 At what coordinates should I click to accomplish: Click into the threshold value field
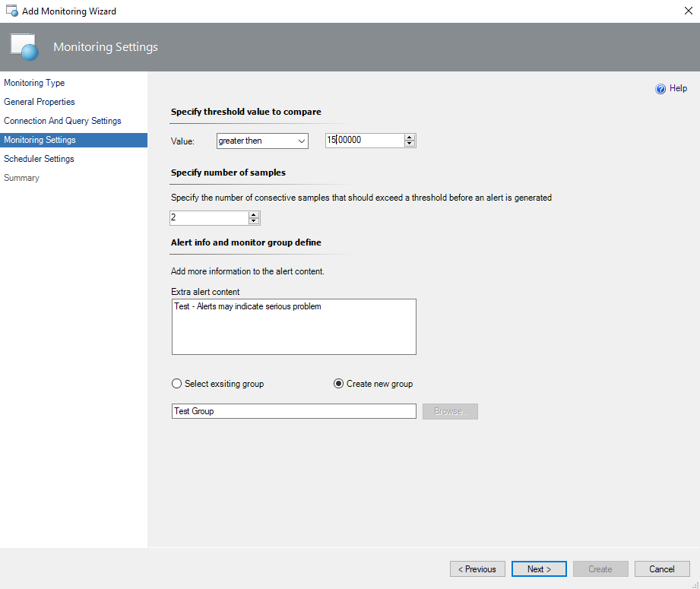click(x=363, y=141)
